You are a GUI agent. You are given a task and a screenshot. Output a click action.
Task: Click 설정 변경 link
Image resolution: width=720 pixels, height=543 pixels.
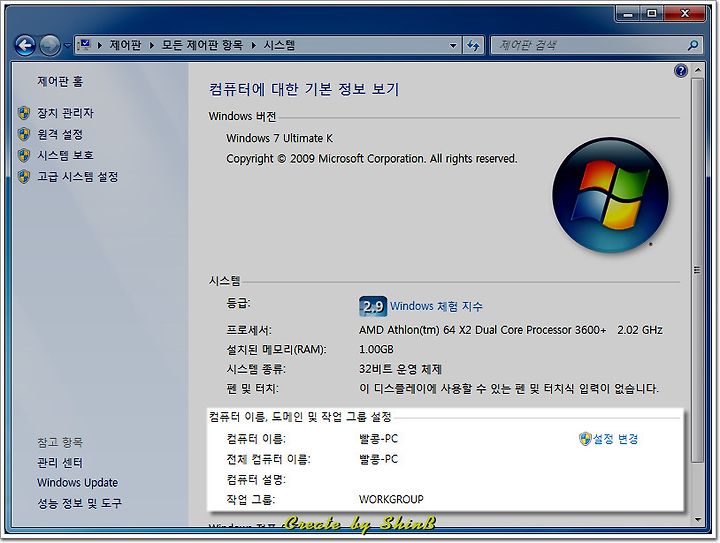pyautogui.click(x=615, y=439)
